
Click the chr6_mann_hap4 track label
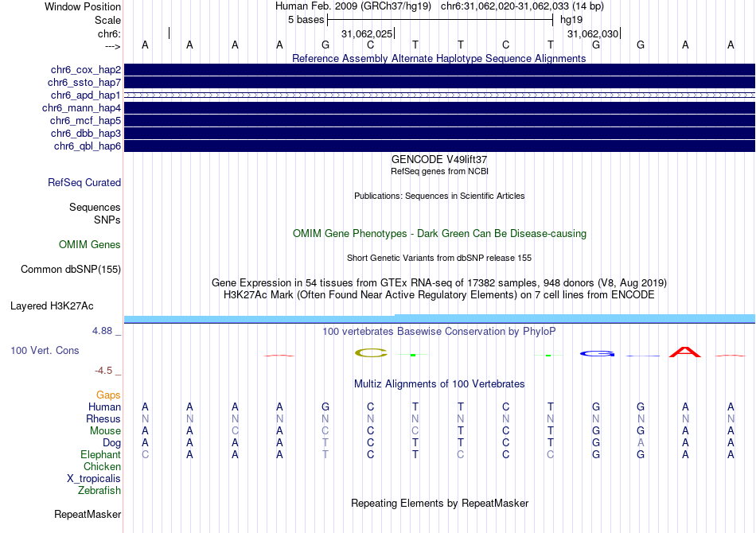click(x=81, y=108)
